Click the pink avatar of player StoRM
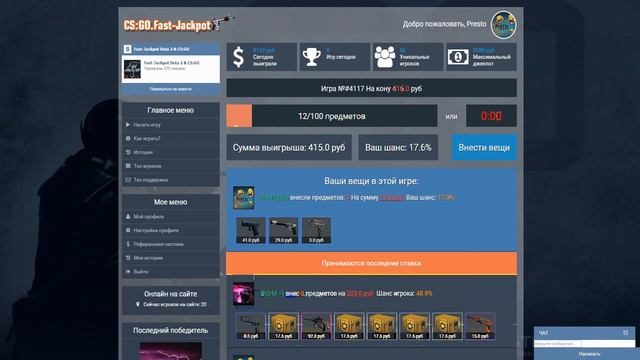 point(243,293)
